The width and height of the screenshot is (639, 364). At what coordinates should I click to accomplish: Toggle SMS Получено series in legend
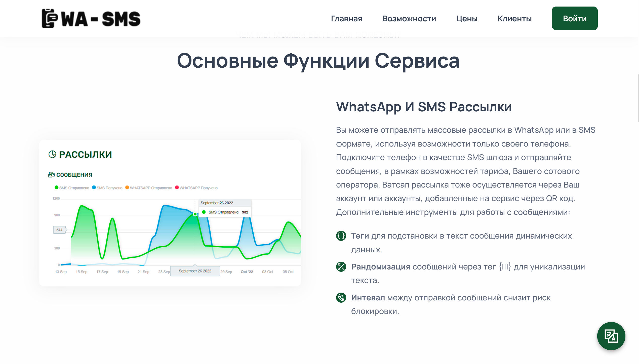[x=107, y=188]
